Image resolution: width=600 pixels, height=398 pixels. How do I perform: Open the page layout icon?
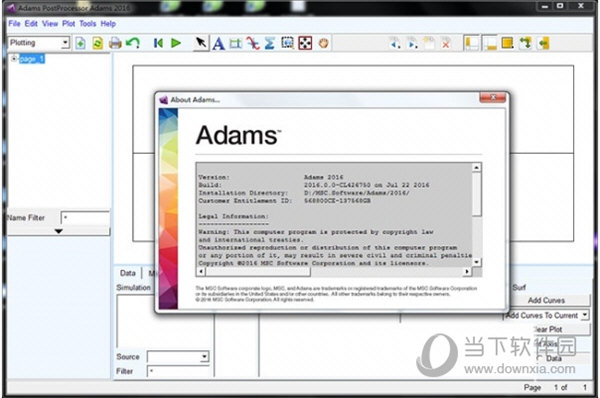507,43
